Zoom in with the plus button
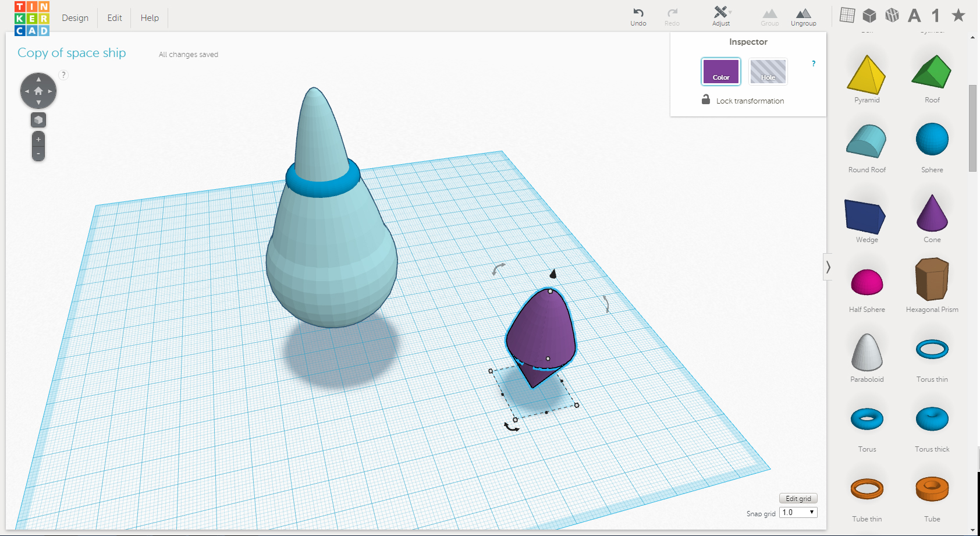Screen dimensions: 980x536 38,140
